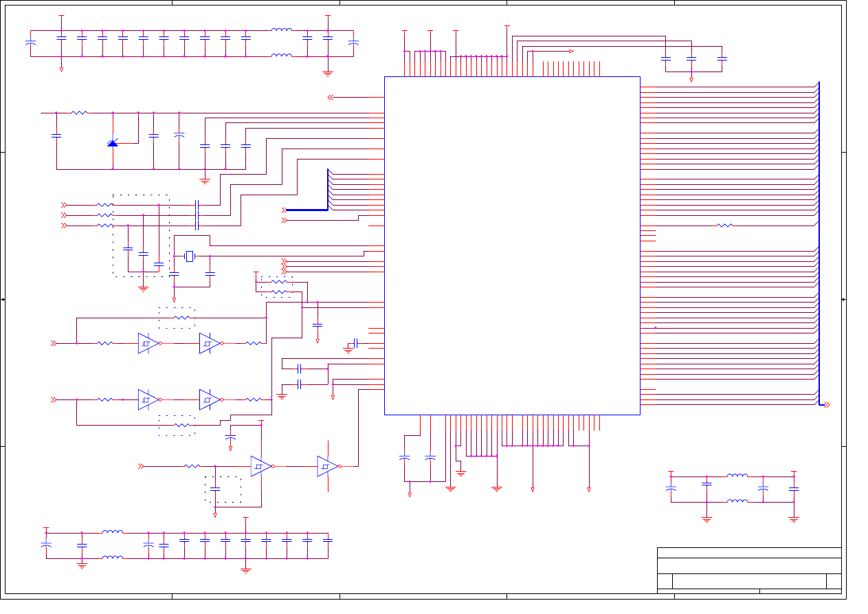Screen dimensions: 868x614
Task: Click the resistor left of the Zener diode
Action: point(80,113)
